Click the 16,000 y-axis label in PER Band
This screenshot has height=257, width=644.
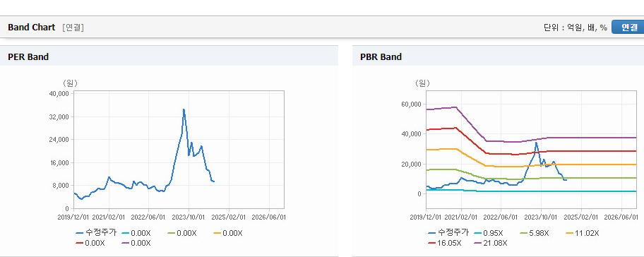(59, 162)
